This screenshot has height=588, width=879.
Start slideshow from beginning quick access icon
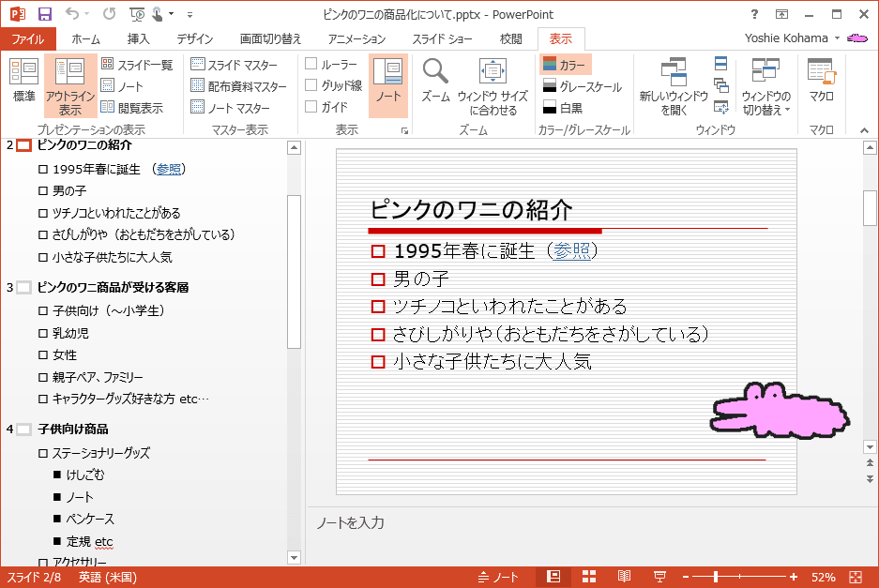click(137, 14)
